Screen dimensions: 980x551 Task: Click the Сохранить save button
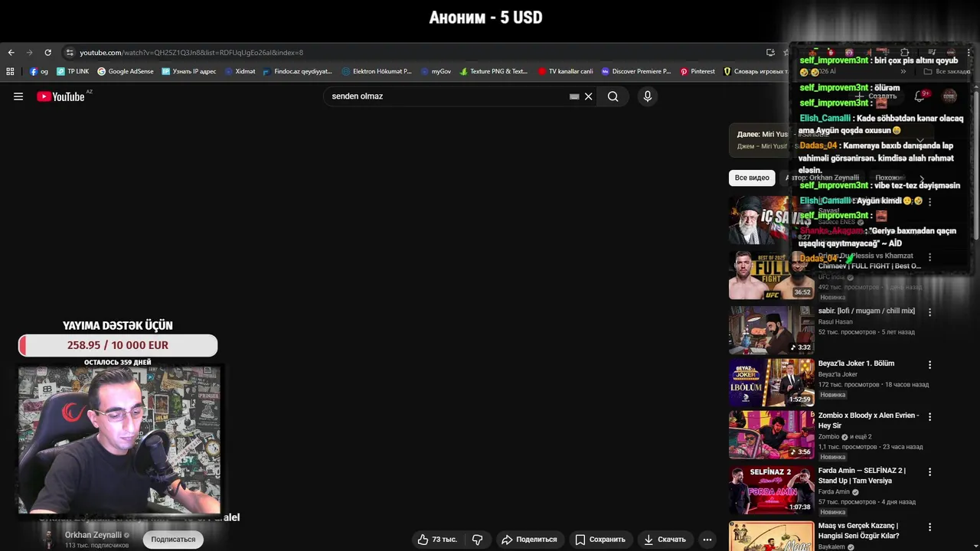(600, 540)
